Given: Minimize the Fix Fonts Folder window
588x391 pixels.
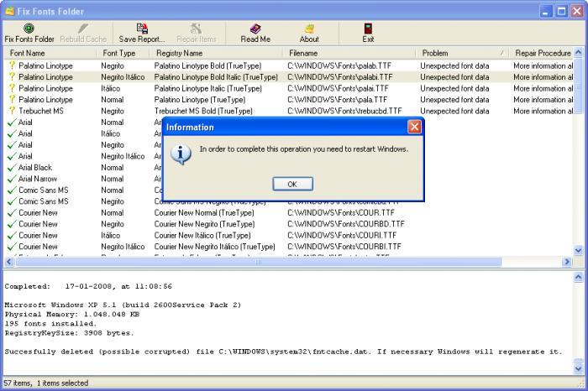Looking at the screenshot, I should pyautogui.click(x=546, y=11).
